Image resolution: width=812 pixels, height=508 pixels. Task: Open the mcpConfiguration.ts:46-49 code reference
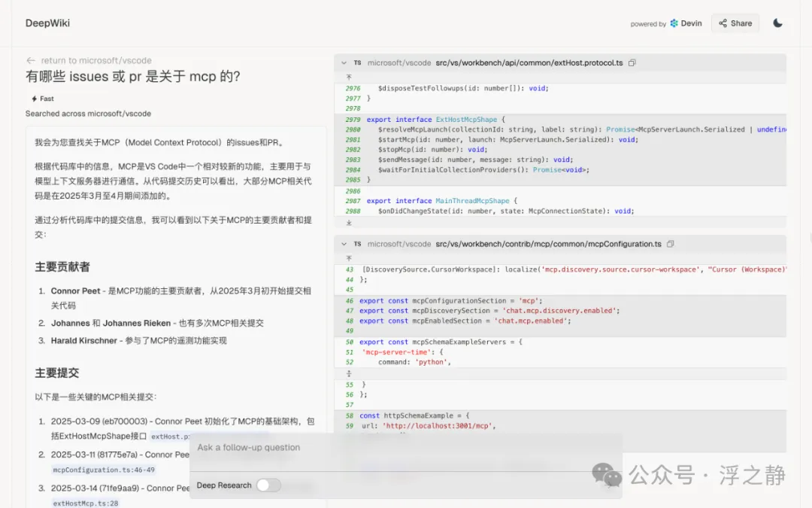(104, 470)
